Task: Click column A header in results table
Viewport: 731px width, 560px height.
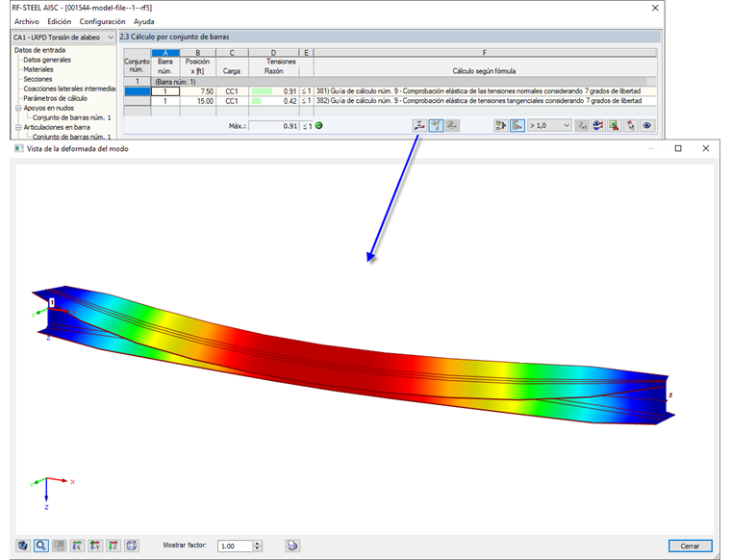Action: point(165,53)
